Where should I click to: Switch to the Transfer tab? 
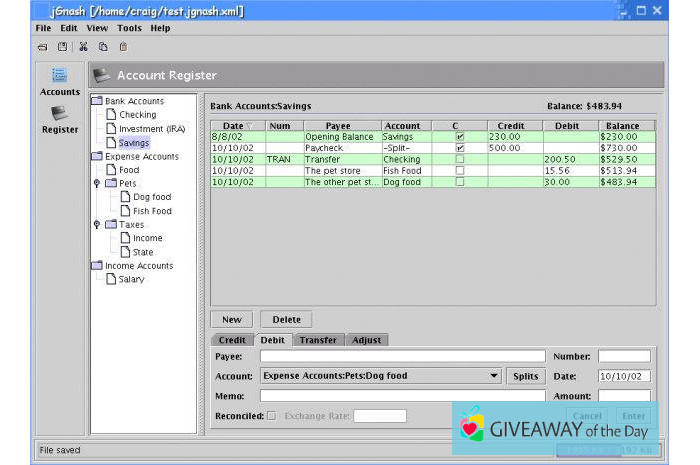318,340
